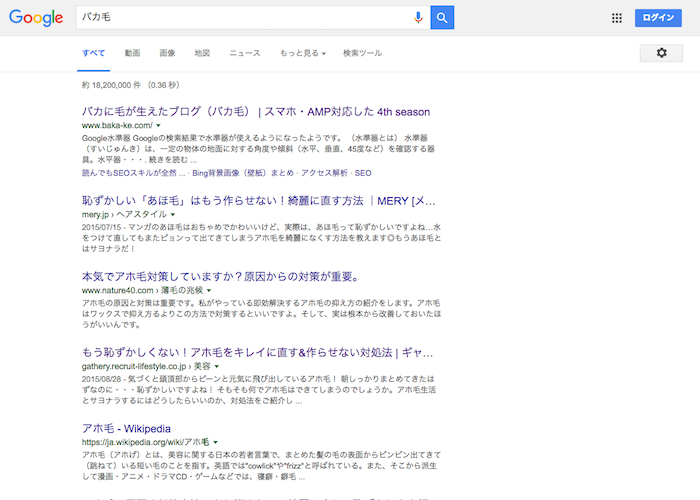Image resolution: width=700 pixels, height=500 pixels.
Task: Expand arrow next to ja.wikipedia.org URL
Action: click(215, 442)
